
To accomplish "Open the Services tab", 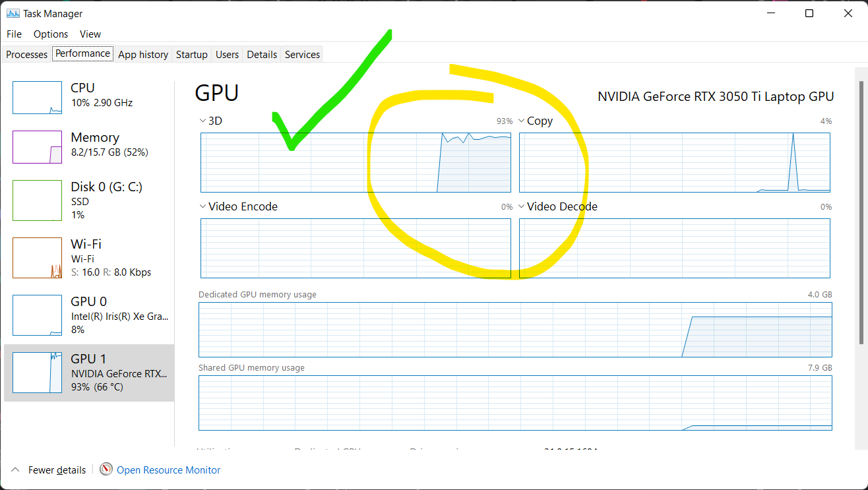I will (x=302, y=55).
